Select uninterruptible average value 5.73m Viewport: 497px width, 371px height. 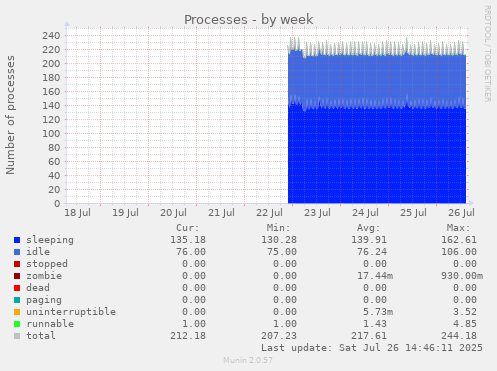tap(378, 312)
